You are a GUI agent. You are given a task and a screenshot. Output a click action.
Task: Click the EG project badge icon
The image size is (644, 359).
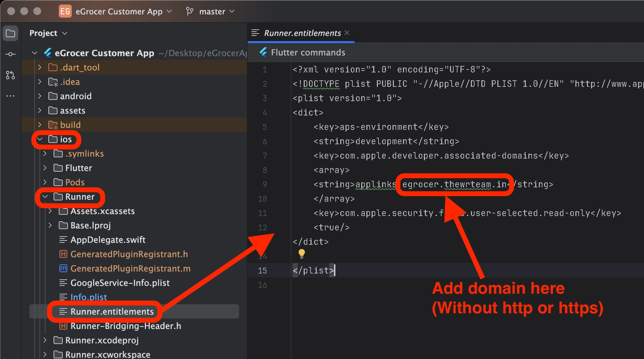[x=65, y=11]
